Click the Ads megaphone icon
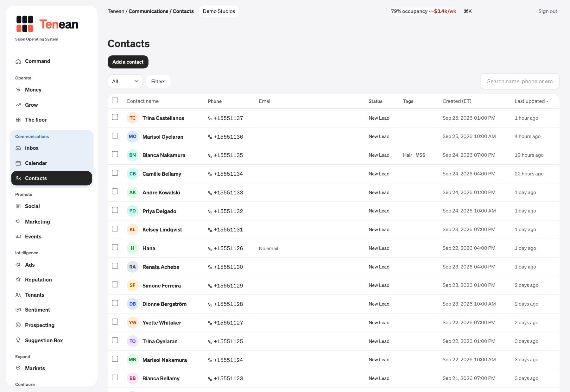The image size is (570, 392). coord(18,265)
